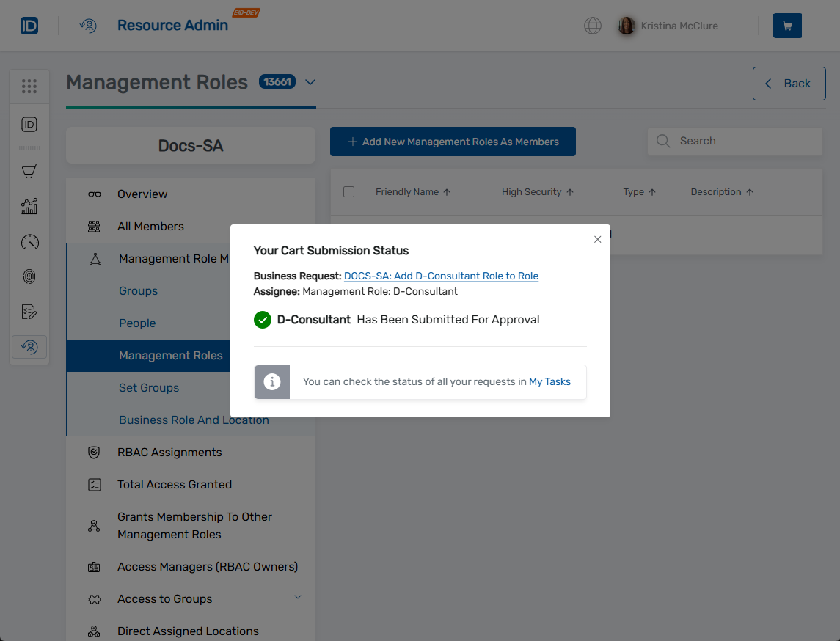
Task: Expand the Access to Groups section
Action: 298,598
